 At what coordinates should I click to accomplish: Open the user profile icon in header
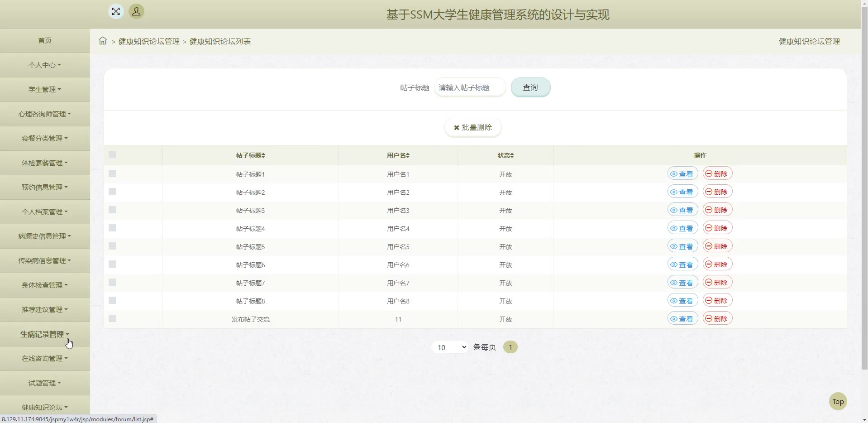click(136, 11)
